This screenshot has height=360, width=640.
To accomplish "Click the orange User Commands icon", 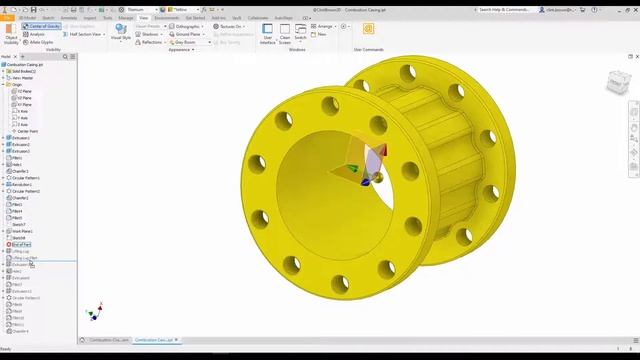I will tap(368, 29).
